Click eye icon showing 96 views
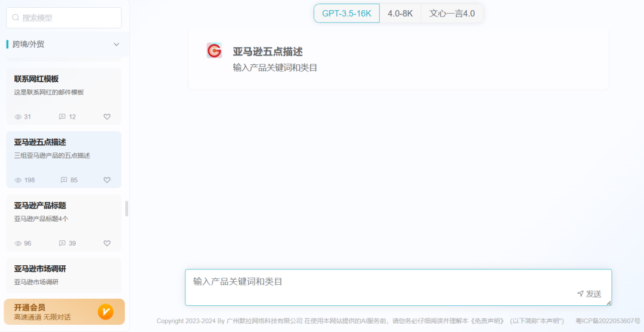Screen dimensions: 644x332 point(18,243)
